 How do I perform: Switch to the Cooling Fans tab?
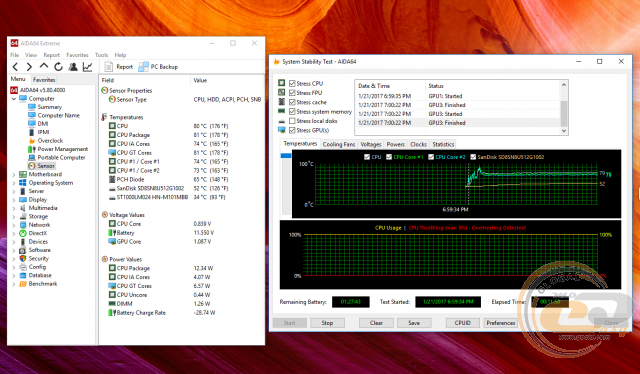(x=339, y=144)
